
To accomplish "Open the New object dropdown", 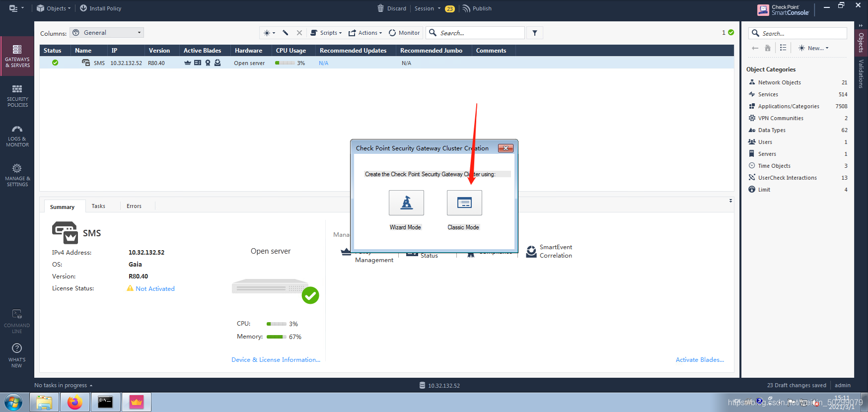I will click(813, 48).
